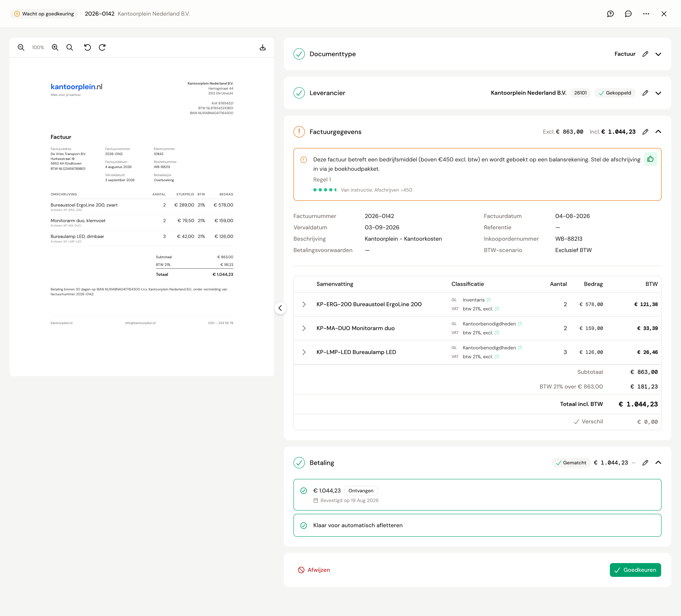Screen dimensions: 681x616
Task: Open search in document viewer
Action: tap(70, 48)
